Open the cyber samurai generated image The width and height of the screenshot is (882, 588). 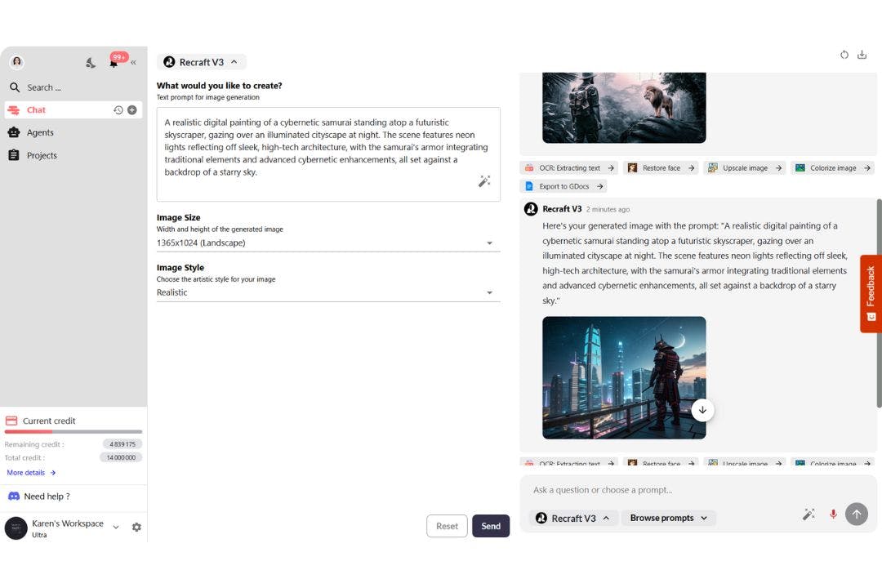[x=624, y=377]
